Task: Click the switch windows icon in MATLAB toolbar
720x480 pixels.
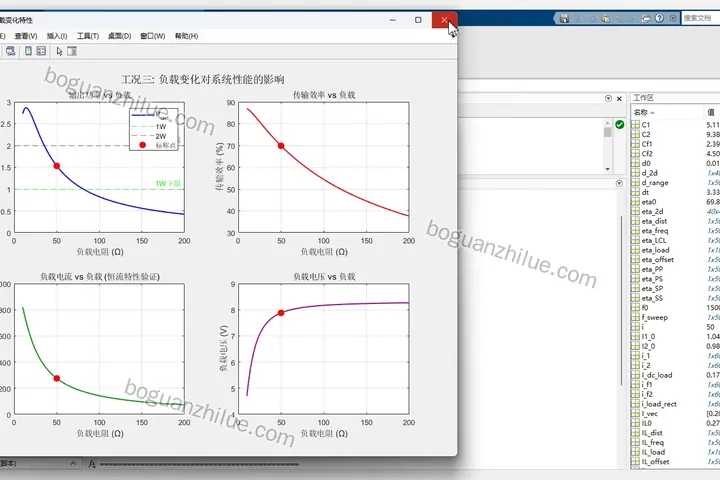Action: click(646, 18)
